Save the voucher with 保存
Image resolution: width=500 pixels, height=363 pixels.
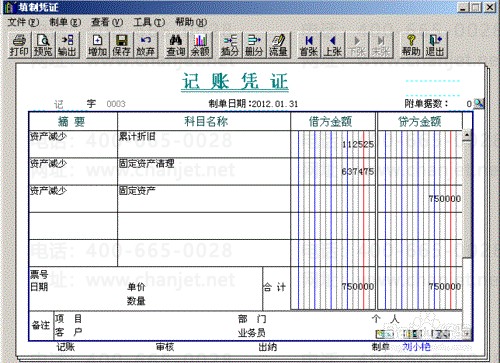point(121,45)
